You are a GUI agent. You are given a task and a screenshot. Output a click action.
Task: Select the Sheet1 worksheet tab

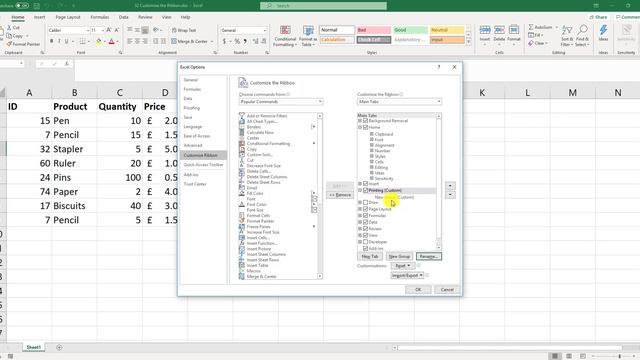[33, 347]
